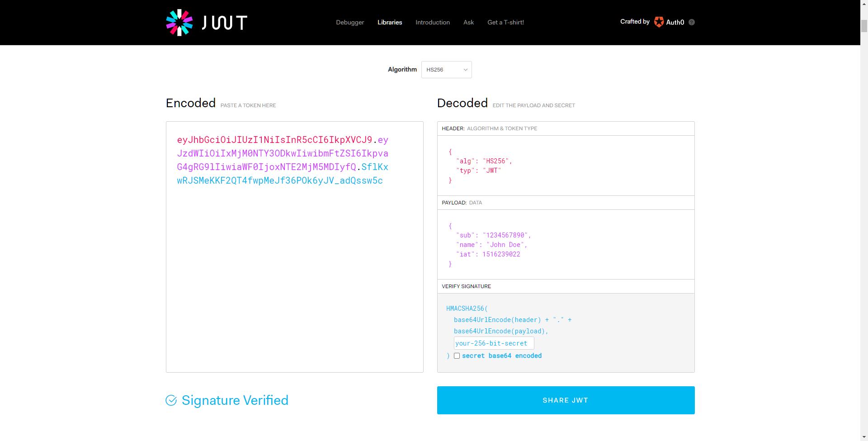The image size is (868, 441).
Task: Open the Ask nav link
Action: pyautogui.click(x=468, y=22)
